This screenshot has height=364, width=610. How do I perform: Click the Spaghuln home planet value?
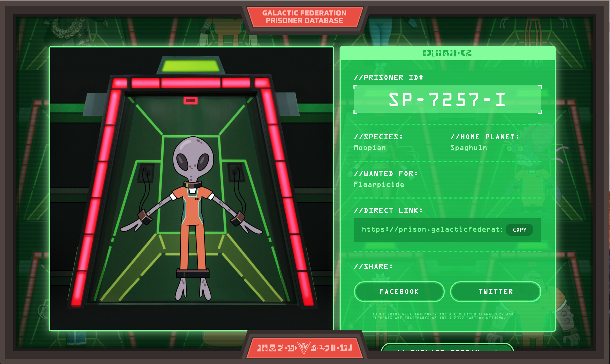click(469, 148)
